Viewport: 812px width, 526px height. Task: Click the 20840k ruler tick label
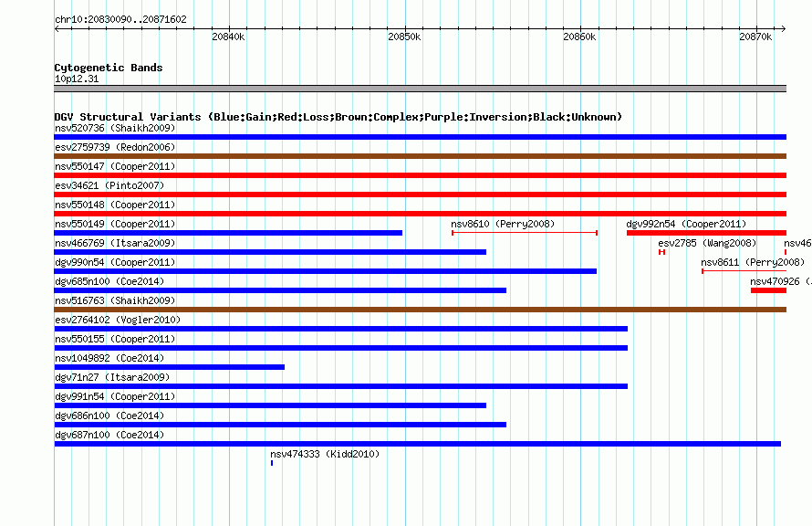[228, 37]
